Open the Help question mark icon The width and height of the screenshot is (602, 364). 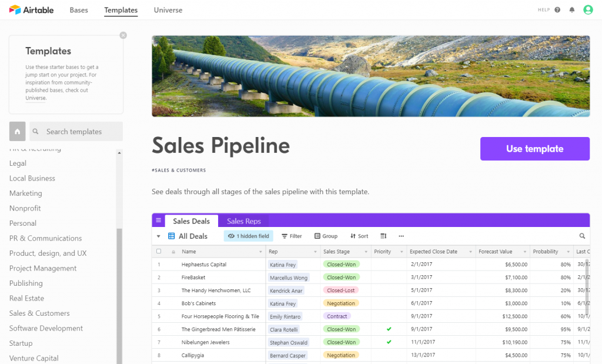click(x=557, y=10)
